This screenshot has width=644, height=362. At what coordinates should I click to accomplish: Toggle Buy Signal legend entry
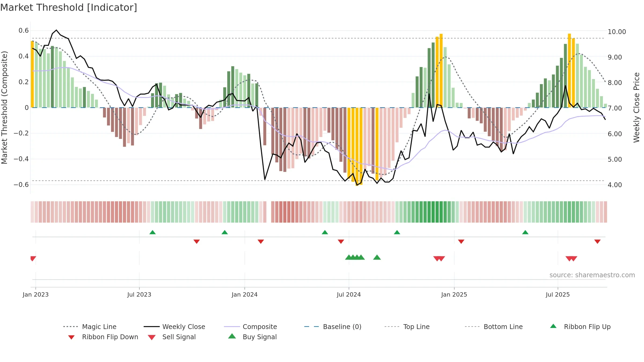coord(252,337)
